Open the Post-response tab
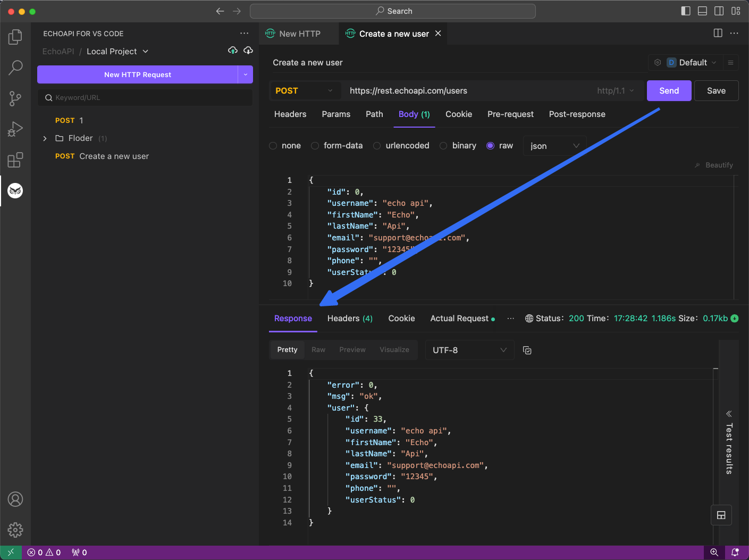Screen dimensions: 749x560 577,114
